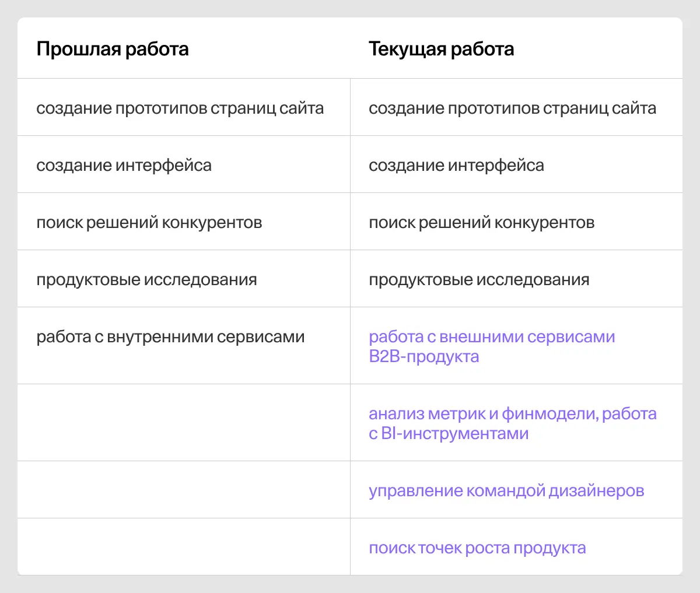This screenshot has width=700, height=593.
Task: Click the 'Прошлая работа' column header
Action: (x=113, y=49)
